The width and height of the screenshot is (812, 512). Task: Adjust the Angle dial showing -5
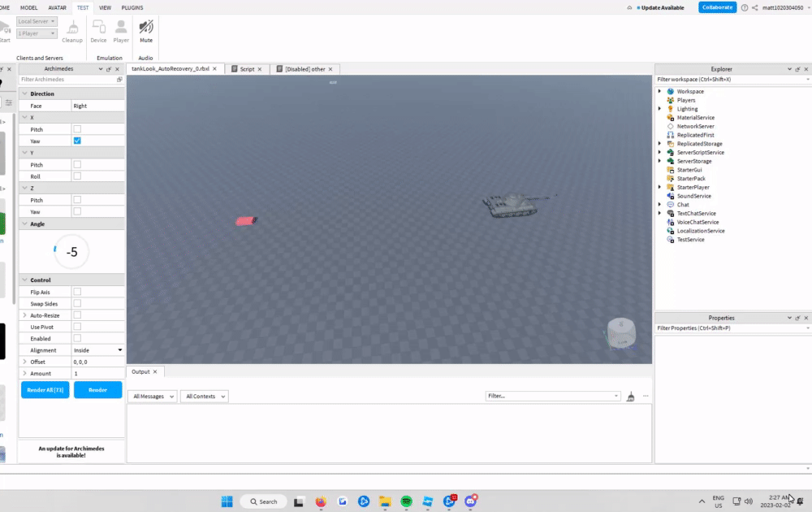pyautogui.click(x=71, y=252)
